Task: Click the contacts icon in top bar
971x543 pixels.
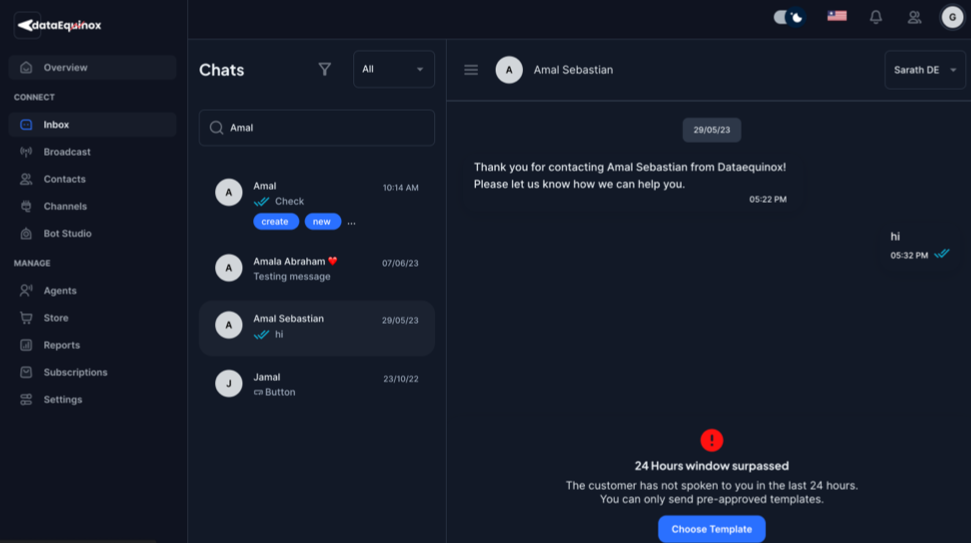Action: (914, 17)
